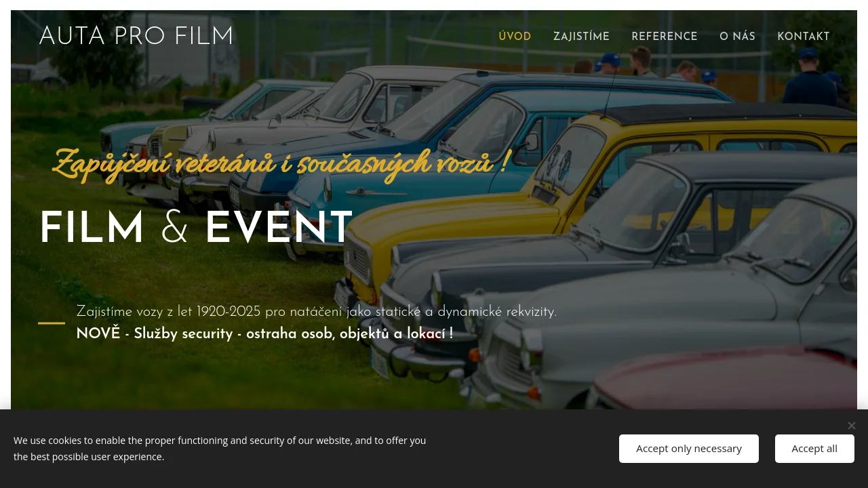Accept all cookies
The image size is (868, 488).
tap(814, 449)
